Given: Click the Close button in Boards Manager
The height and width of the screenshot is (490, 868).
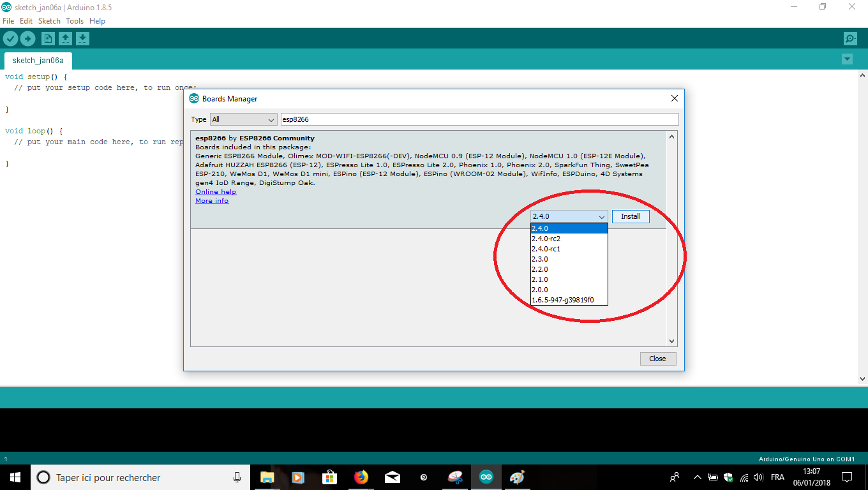Looking at the screenshot, I should pos(657,359).
